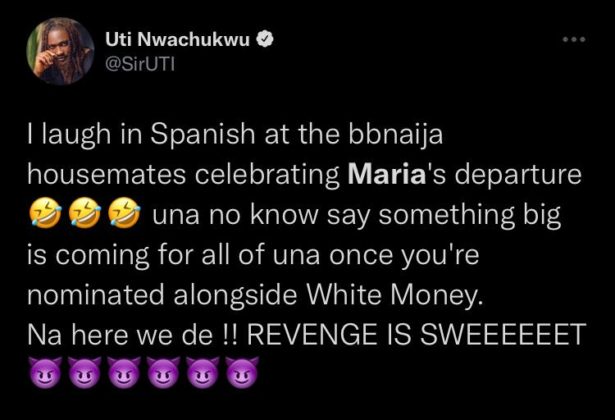This screenshot has width=615, height=420.
Task: Click the first rolling-laughing emoji
Action: click(x=45, y=213)
